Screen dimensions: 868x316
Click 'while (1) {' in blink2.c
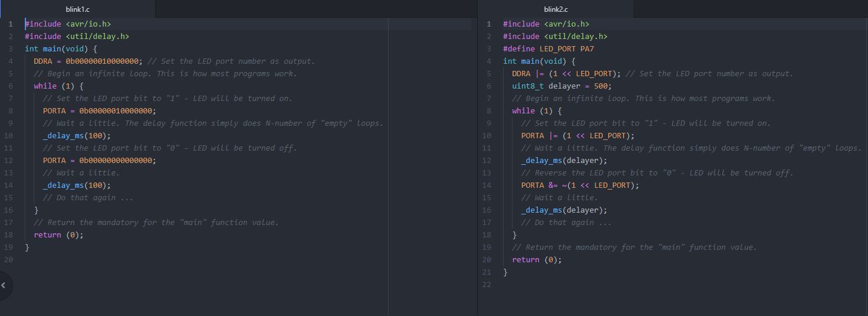tap(537, 111)
